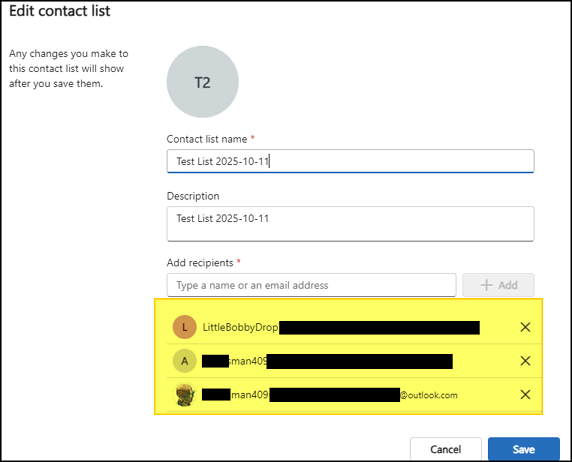This screenshot has width=572, height=462.
Task: Click the A initial avatar
Action: point(185,361)
